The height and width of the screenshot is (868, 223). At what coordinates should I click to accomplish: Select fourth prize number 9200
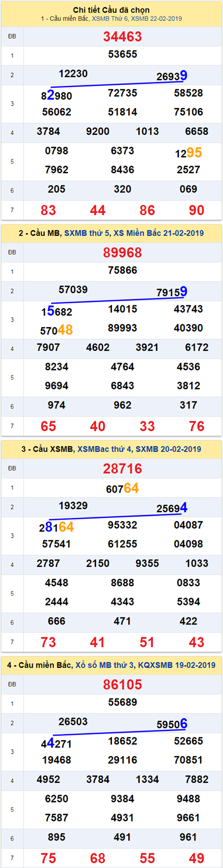pos(98,132)
